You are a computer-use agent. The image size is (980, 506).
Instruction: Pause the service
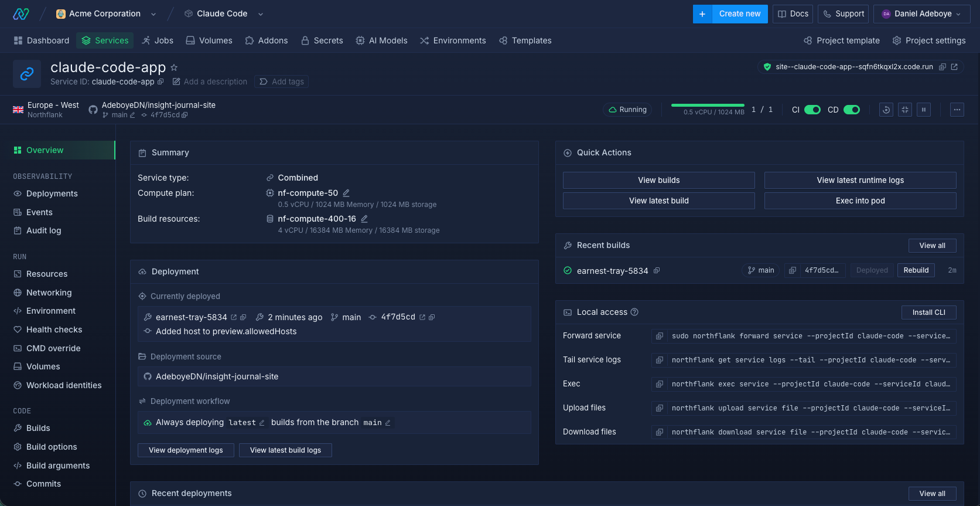point(924,110)
